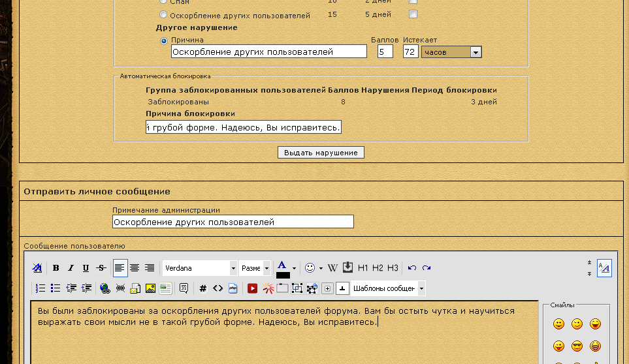Insert a hyperlink with globe icon
Image resolution: width=629 pixels, height=364 pixels.
[105, 288]
